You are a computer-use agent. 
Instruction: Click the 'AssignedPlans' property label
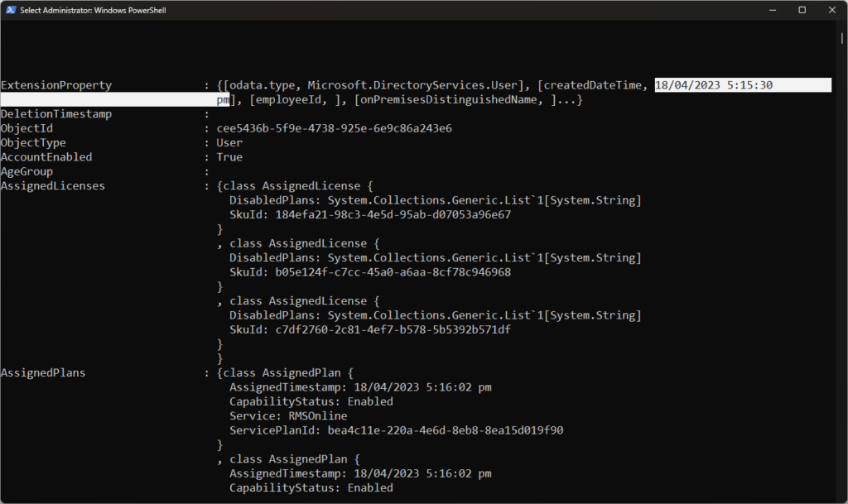pos(43,372)
